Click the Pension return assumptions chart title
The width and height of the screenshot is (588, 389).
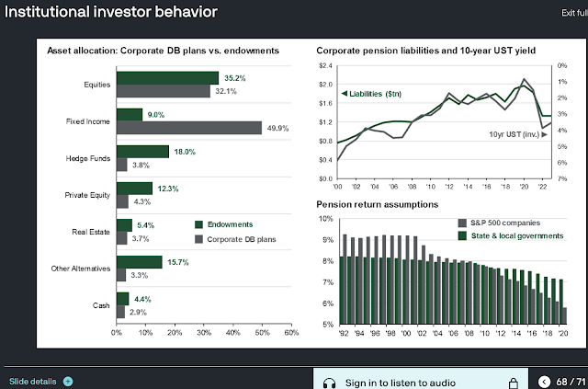378,205
